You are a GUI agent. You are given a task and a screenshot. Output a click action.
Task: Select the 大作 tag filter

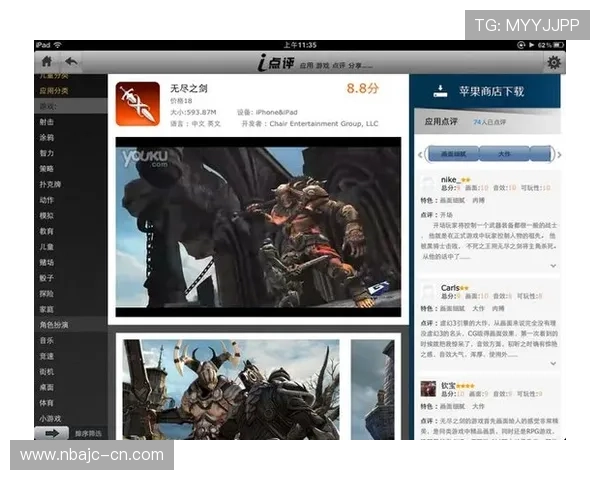click(505, 155)
